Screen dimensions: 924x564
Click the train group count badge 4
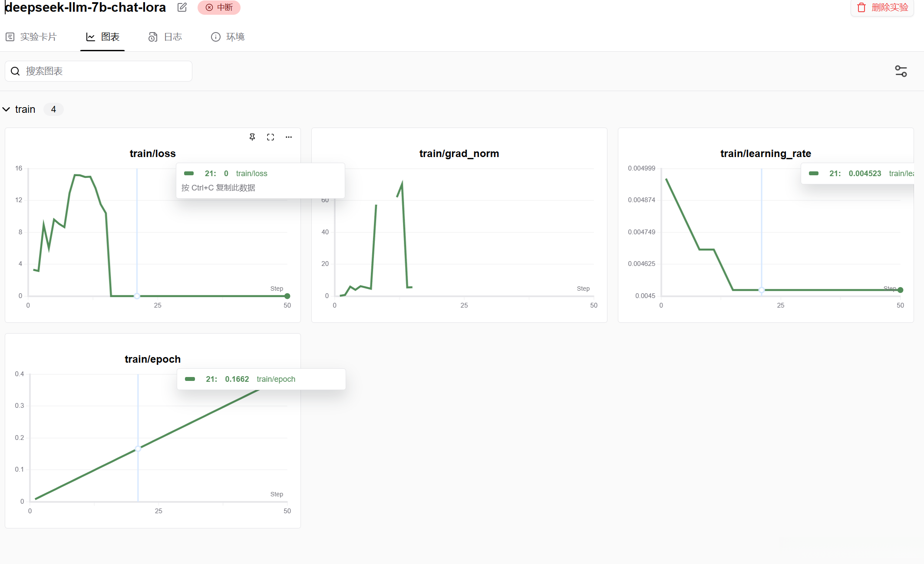pos(53,109)
